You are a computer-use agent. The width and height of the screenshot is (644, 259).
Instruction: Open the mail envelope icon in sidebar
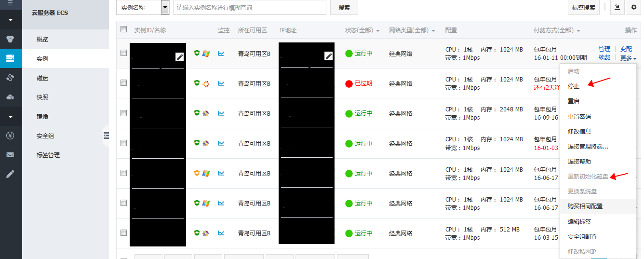(11, 155)
